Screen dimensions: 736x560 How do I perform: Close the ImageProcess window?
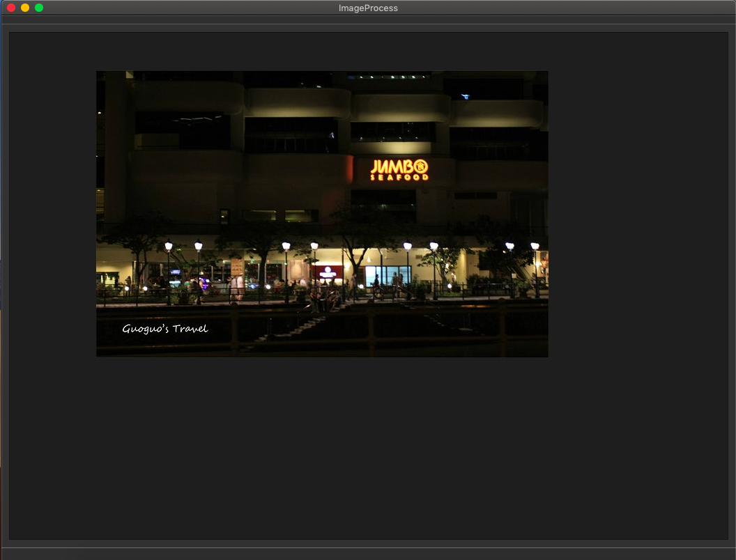pos(11,8)
